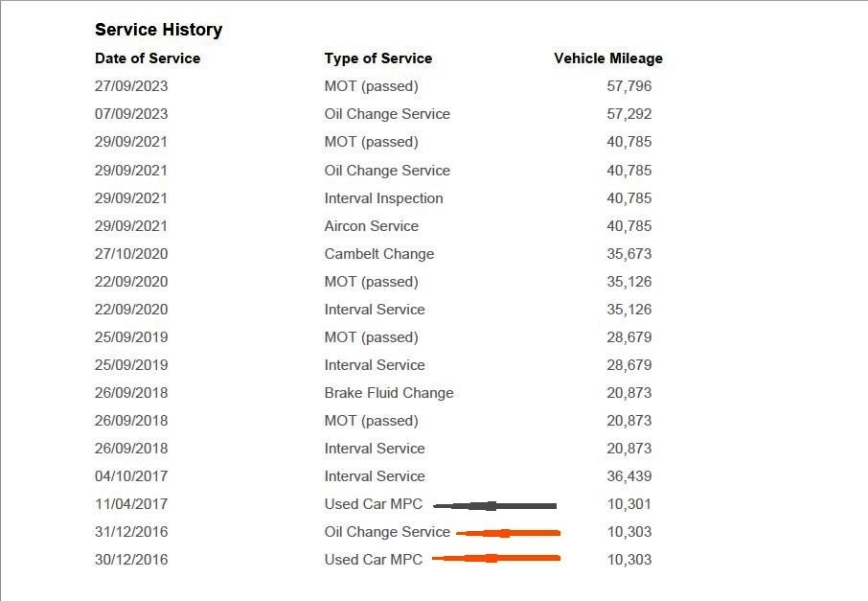Select the Date of Service column header

point(148,58)
